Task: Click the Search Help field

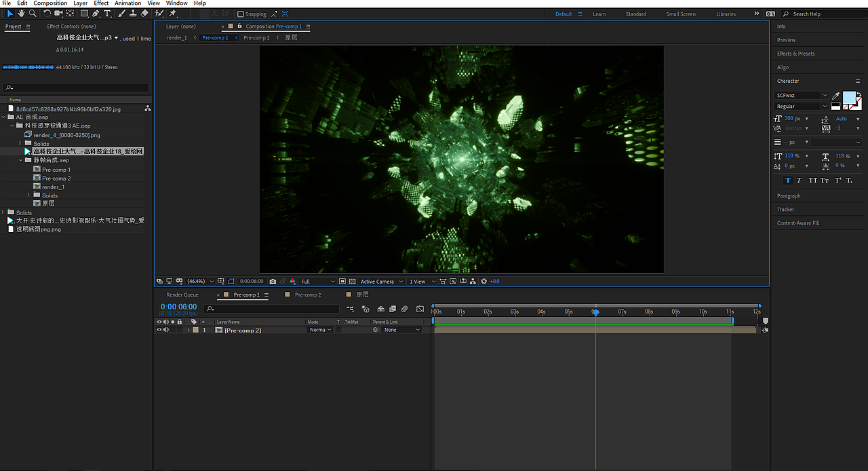Action: point(824,14)
